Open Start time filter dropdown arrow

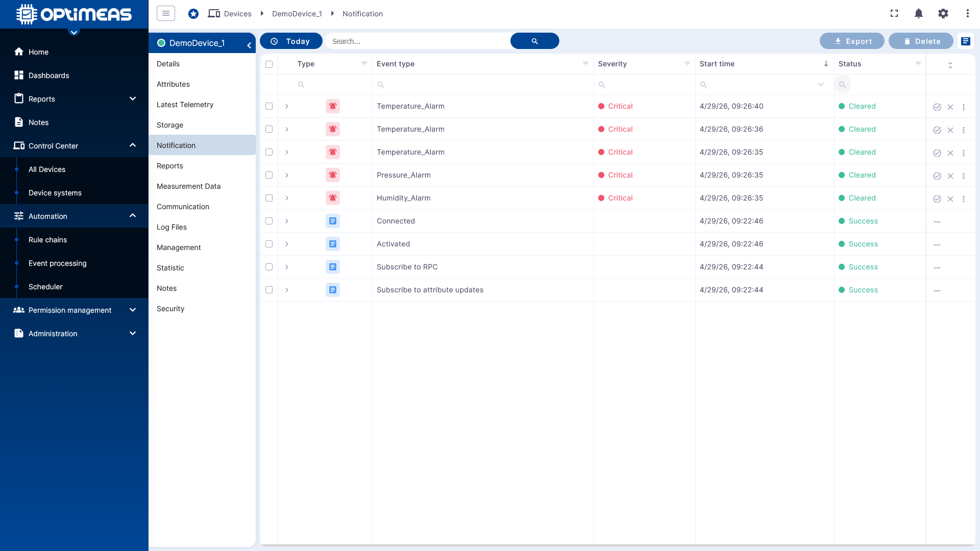[x=821, y=85]
